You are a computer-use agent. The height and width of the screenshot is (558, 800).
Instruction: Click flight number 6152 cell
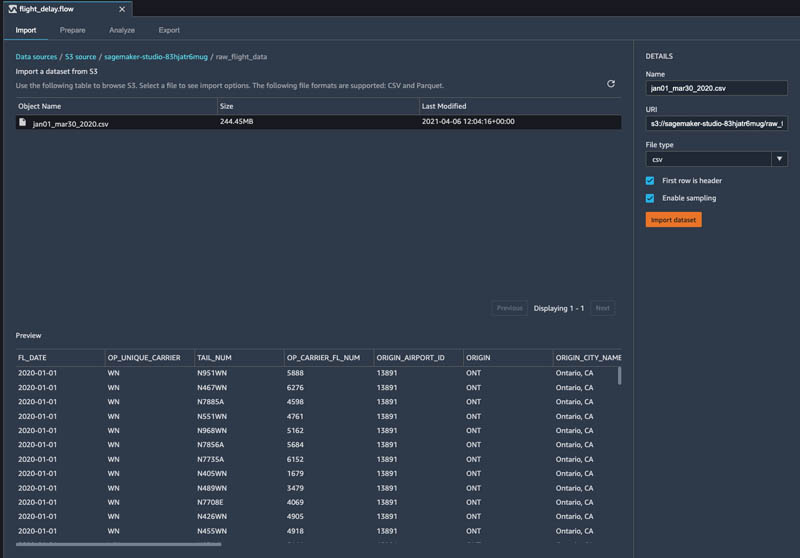point(295,459)
